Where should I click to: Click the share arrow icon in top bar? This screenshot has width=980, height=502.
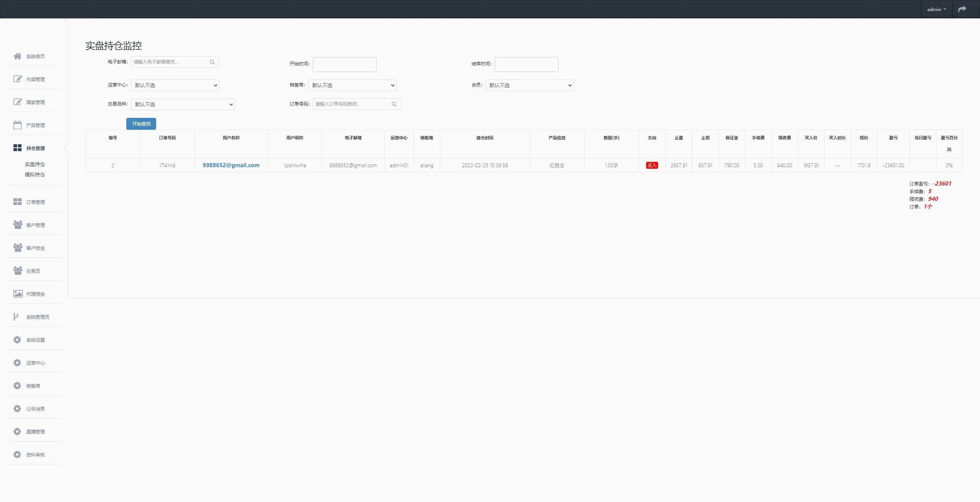click(x=962, y=9)
